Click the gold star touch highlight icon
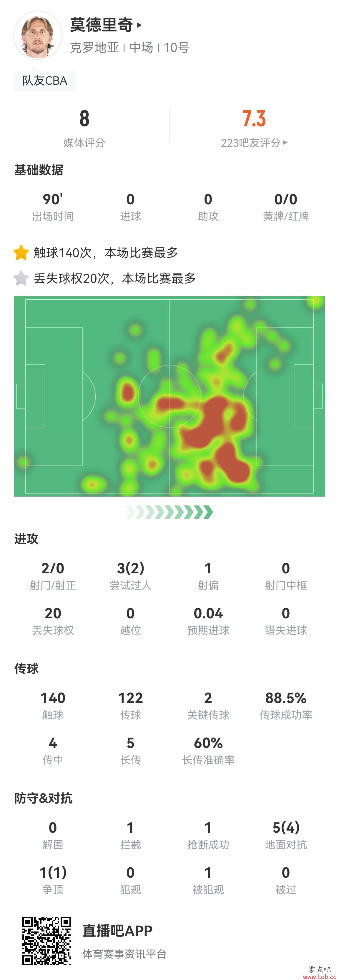Viewport: 339px width, 980px height. coord(21,253)
